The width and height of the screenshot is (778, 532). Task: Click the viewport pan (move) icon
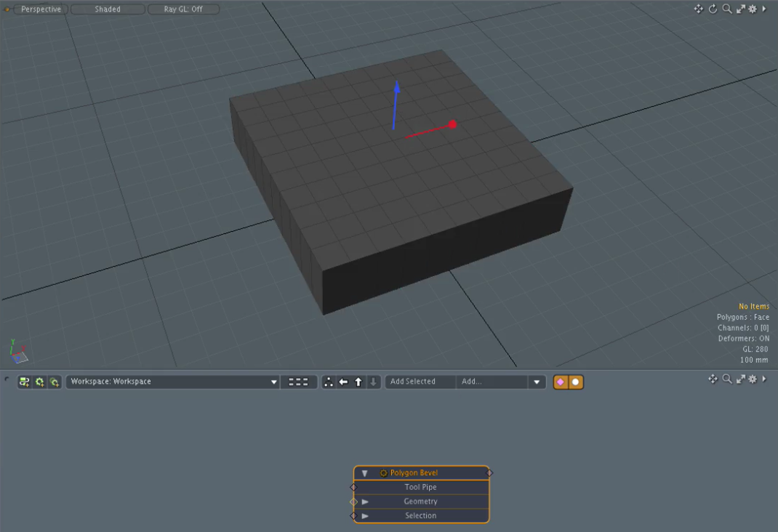(x=698, y=9)
